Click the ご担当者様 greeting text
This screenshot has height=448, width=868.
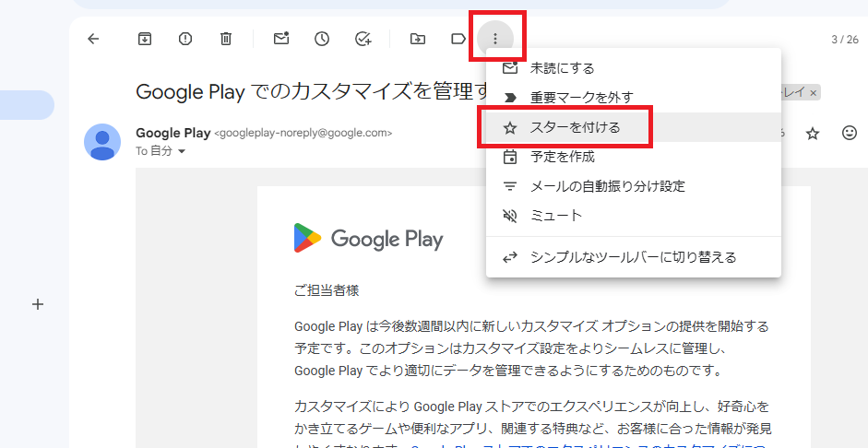[x=327, y=290]
